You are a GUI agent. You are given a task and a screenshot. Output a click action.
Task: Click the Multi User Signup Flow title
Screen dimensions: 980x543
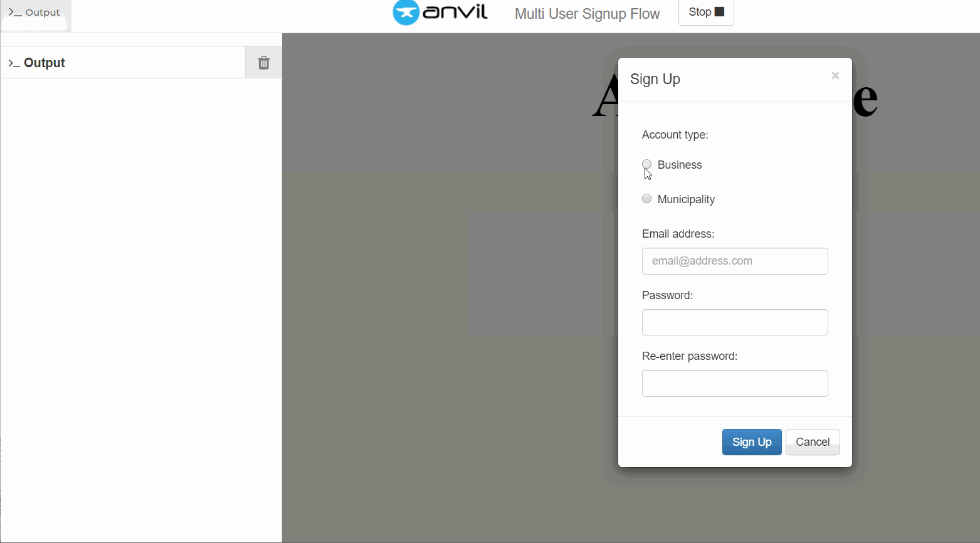click(587, 14)
